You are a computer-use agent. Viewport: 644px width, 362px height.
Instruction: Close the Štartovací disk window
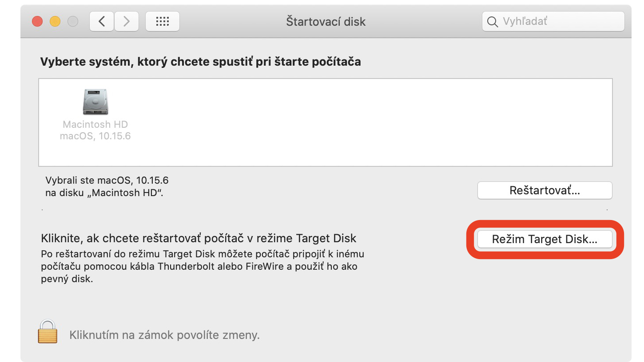(x=38, y=21)
